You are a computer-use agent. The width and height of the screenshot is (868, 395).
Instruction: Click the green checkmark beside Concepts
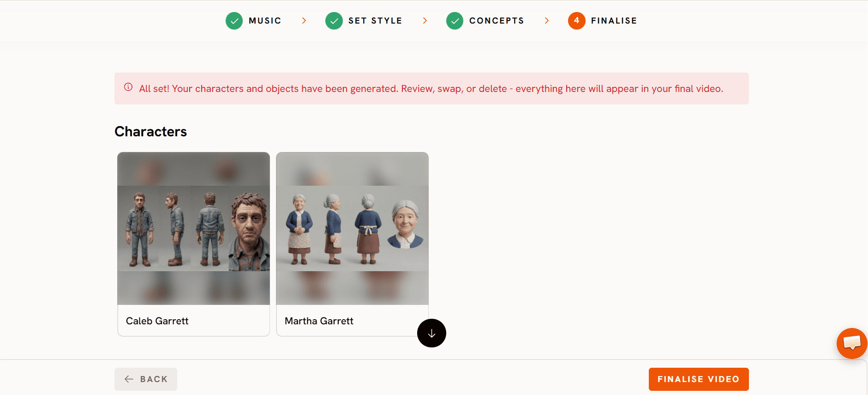tap(455, 21)
